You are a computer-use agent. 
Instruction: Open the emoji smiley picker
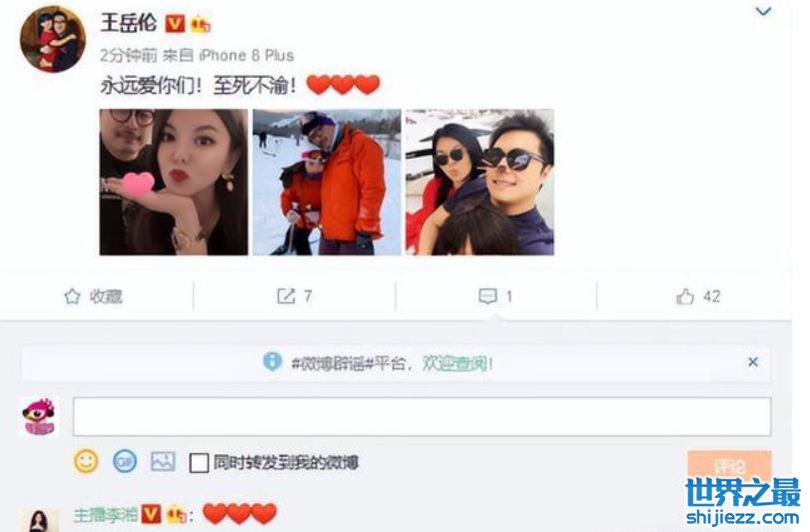click(86, 461)
